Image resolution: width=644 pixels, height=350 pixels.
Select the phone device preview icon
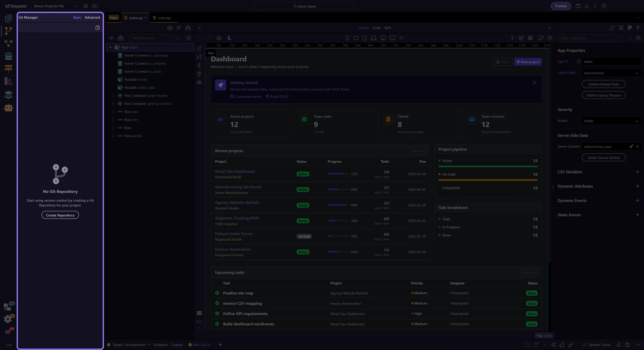[x=347, y=38]
